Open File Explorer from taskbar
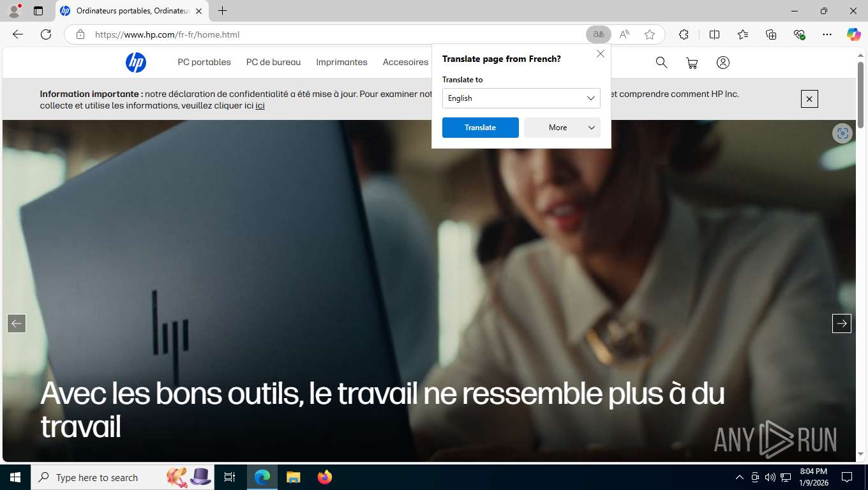 coord(293,477)
